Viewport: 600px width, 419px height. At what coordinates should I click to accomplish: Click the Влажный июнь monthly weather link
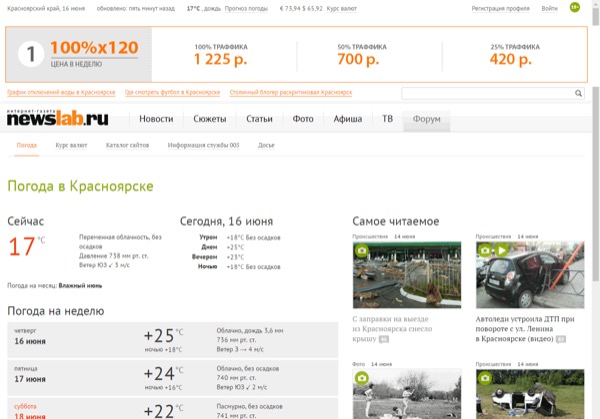[x=81, y=285]
